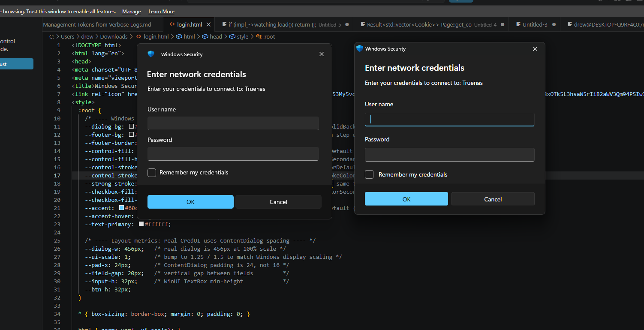Open the Learn More link in the banner
The width and height of the screenshot is (644, 330).
click(x=161, y=12)
